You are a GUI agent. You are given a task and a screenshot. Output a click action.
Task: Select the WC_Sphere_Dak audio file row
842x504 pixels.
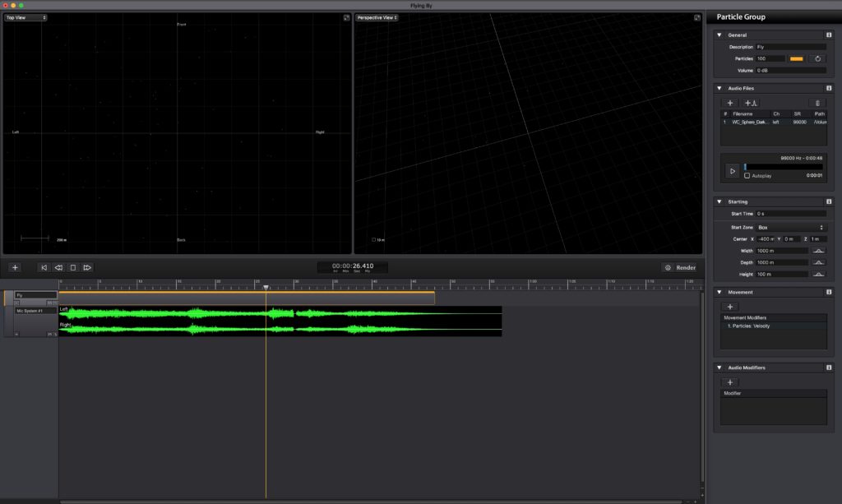[773, 123]
